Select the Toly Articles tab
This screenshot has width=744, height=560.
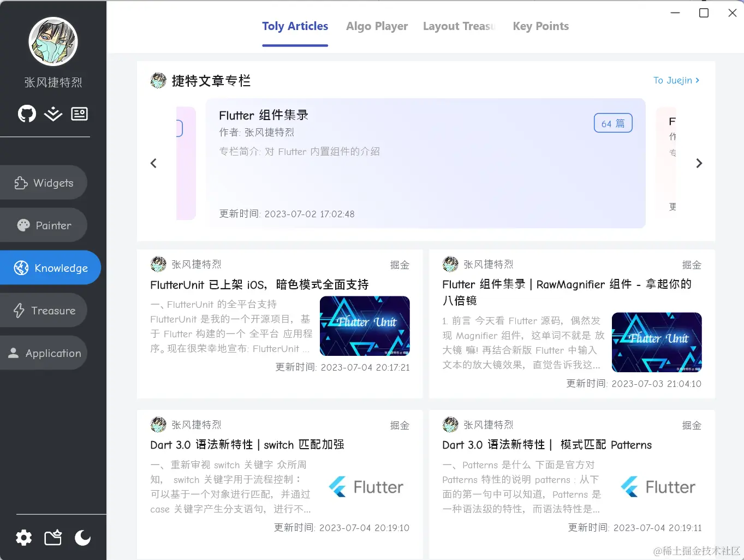[295, 26]
